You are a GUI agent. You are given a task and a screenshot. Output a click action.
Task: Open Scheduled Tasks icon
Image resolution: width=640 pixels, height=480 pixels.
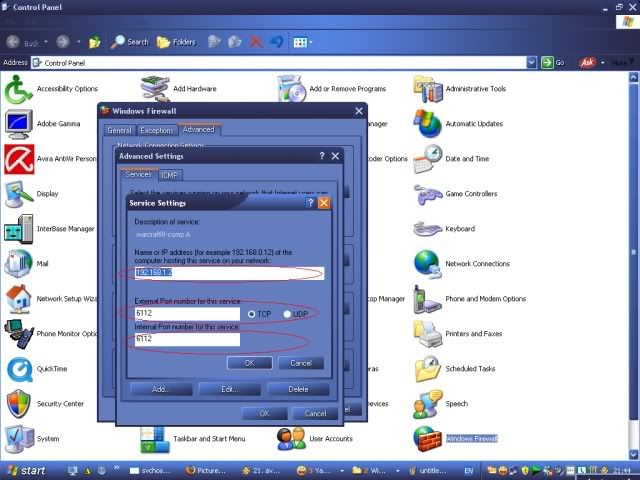(x=428, y=369)
